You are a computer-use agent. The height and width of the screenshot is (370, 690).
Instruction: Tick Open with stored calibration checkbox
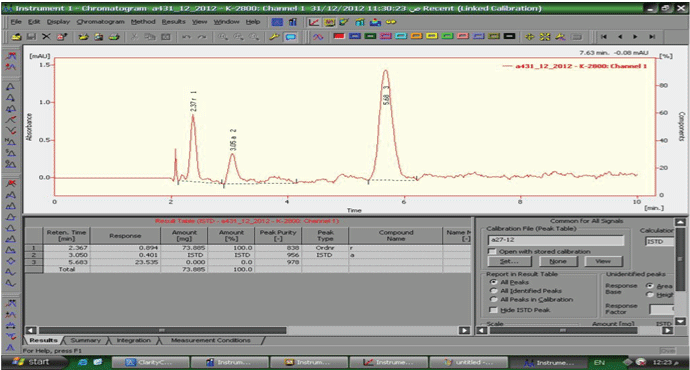(x=492, y=251)
